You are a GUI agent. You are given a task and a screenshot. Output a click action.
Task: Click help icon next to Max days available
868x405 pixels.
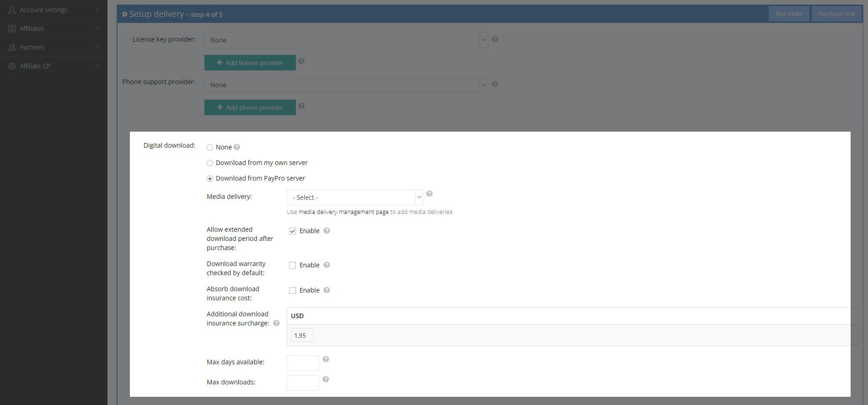pos(326,359)
